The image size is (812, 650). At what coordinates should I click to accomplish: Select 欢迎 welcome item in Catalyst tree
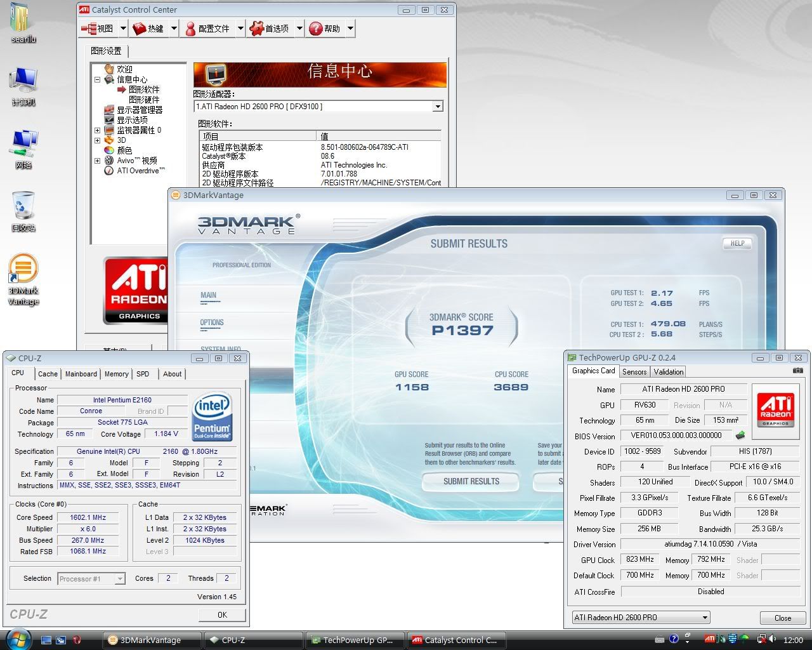tap(124, 69)
